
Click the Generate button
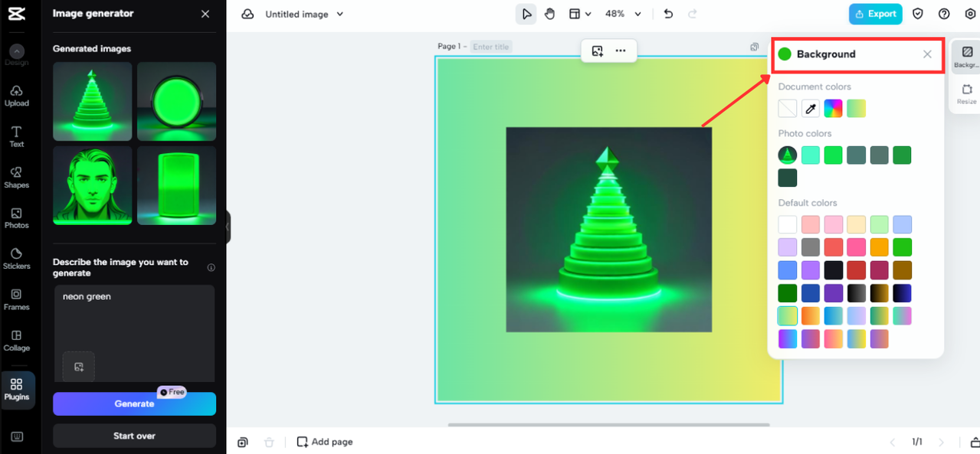pos(134,403)
